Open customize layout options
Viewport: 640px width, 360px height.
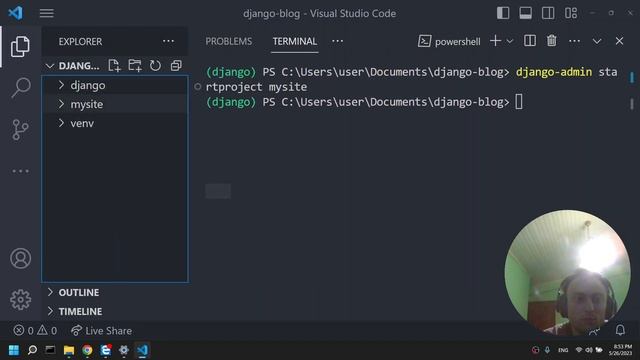[571, 13]
